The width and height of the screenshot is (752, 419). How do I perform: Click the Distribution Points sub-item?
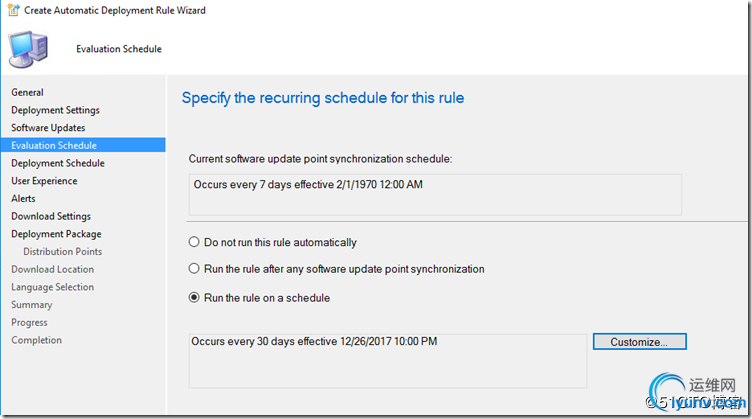click(62, 252)
